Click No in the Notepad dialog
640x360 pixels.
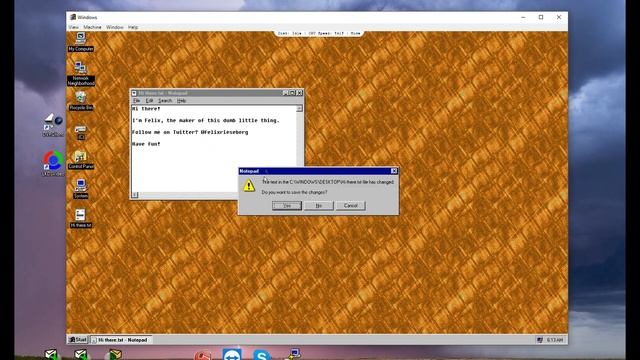319,206
